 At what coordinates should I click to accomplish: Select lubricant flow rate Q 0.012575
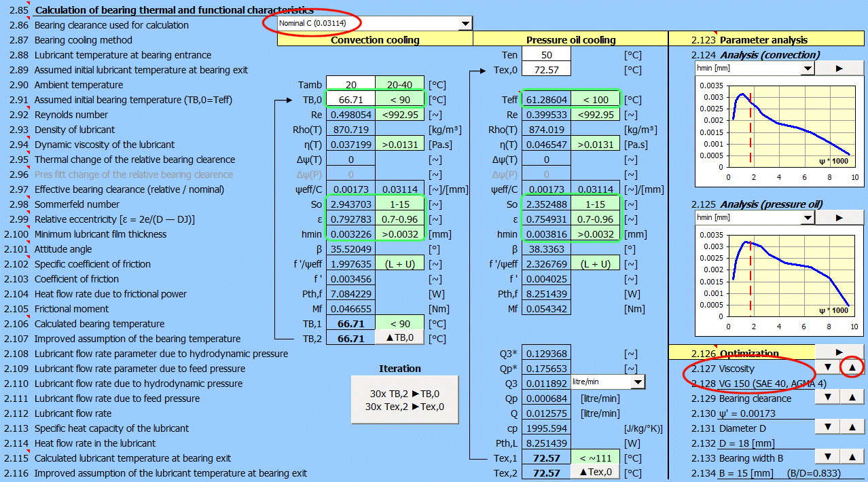[546, 413]
